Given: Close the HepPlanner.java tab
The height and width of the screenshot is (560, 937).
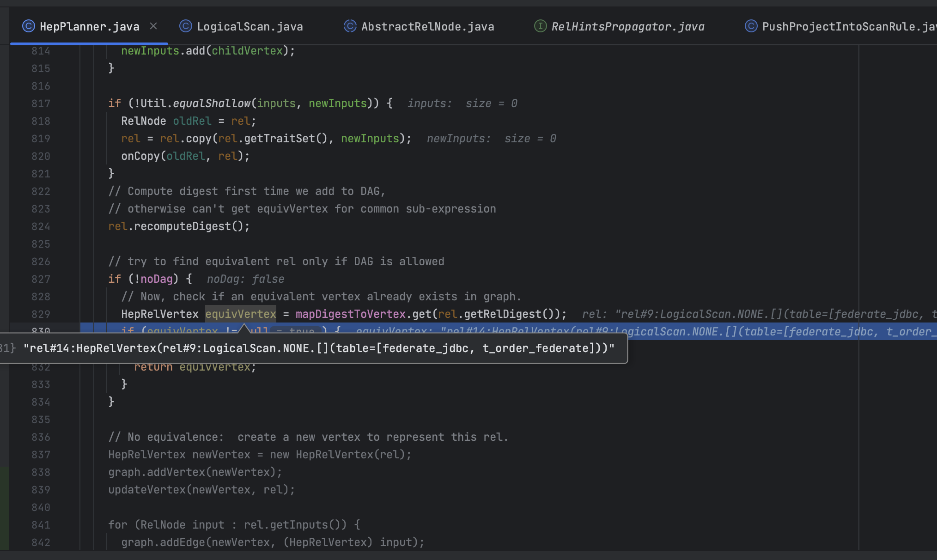Looking at the screenshot, I should point(153,26).
